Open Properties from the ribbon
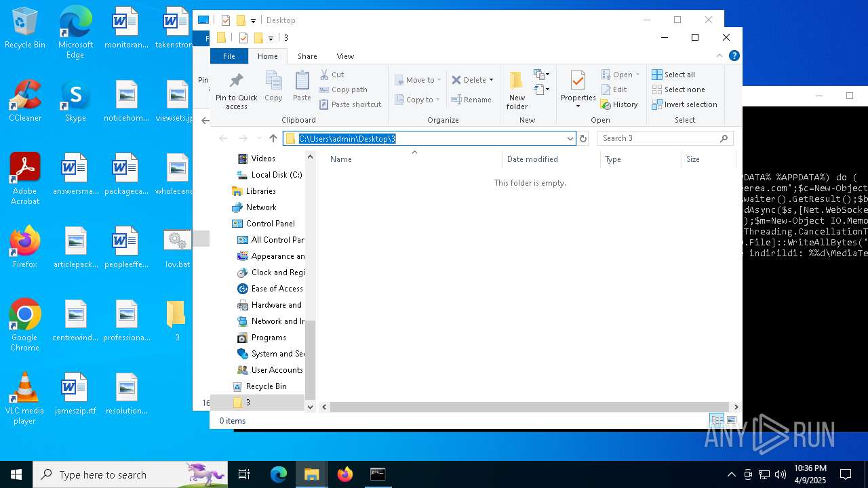Screen dimensions: 868x488 click(x=578, y=89)
